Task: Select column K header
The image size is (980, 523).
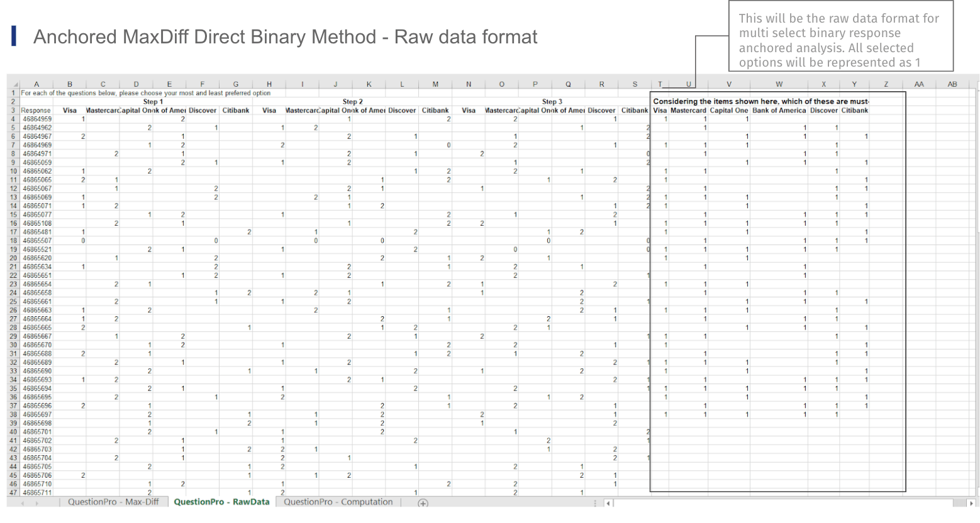Action: [x=369, y=84]
